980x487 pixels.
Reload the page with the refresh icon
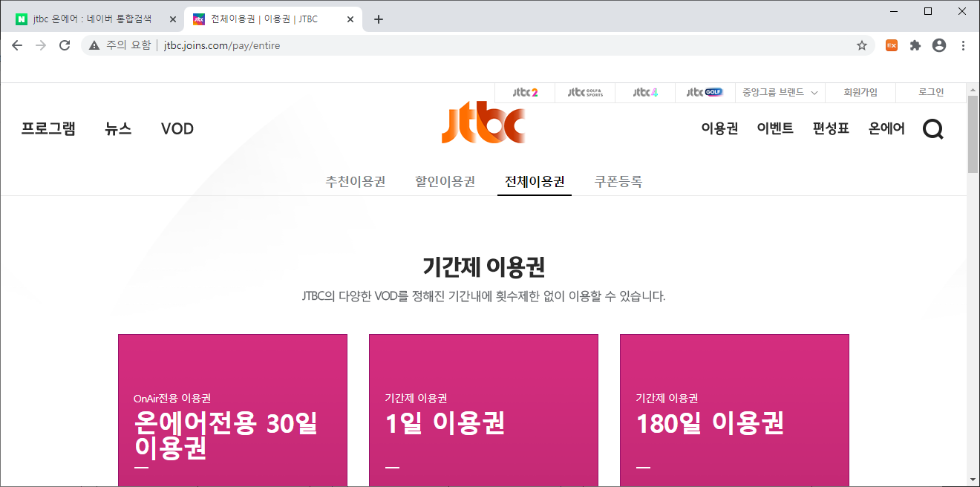(65, 45)
